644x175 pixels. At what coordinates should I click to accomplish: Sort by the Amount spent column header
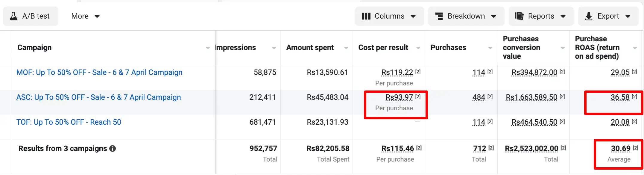click(310, 48)
